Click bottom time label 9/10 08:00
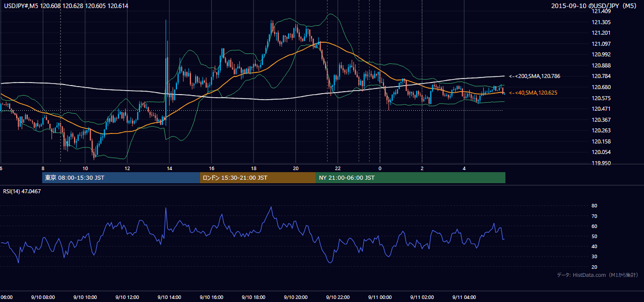The width and height of the screenshot is (644, 302). click(x=42, y=297)
